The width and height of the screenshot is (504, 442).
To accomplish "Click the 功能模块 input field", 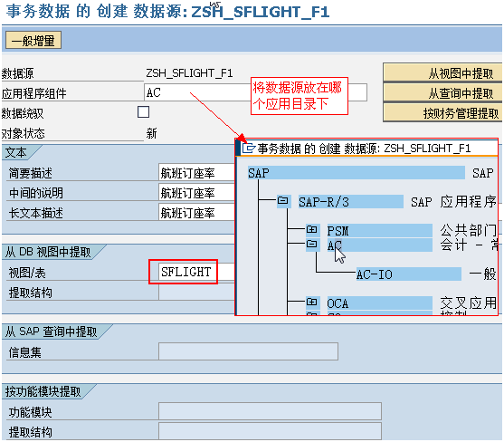I will [270, 411].
